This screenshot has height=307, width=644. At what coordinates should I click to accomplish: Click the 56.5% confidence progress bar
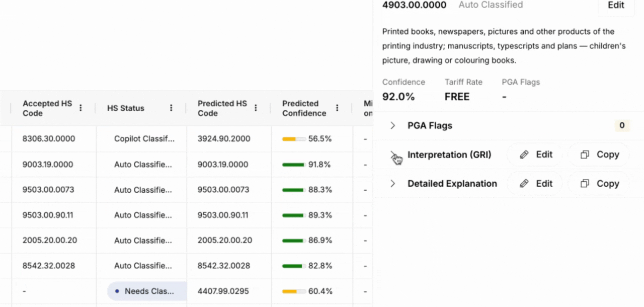coord(294,139)
